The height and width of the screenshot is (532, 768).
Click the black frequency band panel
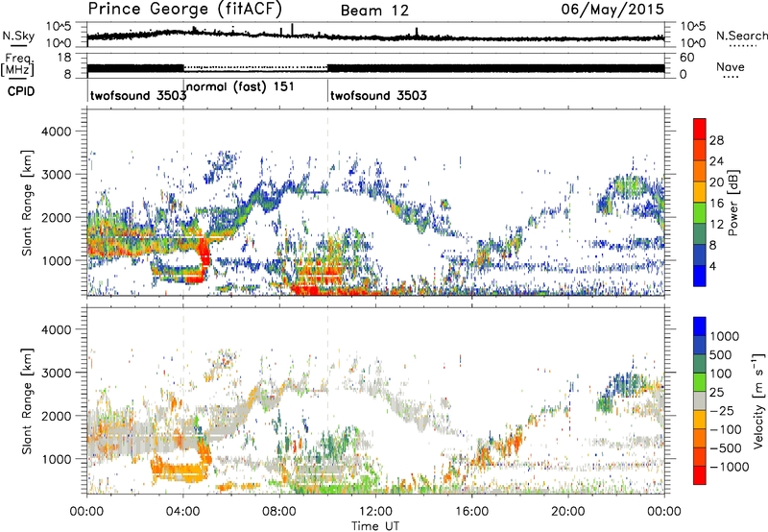[x=375, y=65]
